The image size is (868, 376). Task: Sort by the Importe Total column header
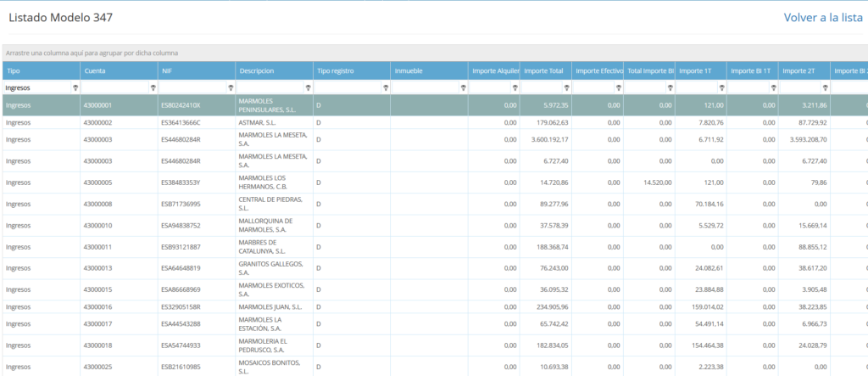point(544,70)
